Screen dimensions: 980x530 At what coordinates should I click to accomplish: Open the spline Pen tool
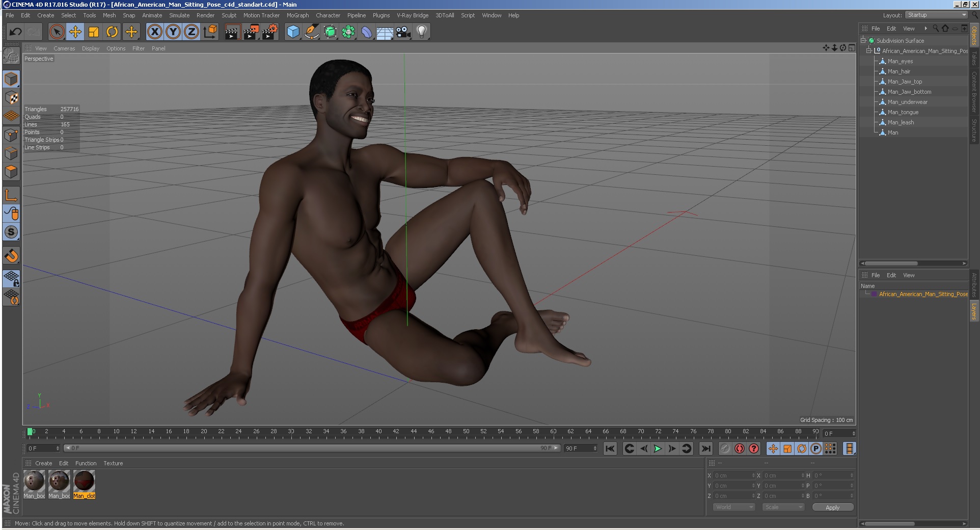point(311,32)
